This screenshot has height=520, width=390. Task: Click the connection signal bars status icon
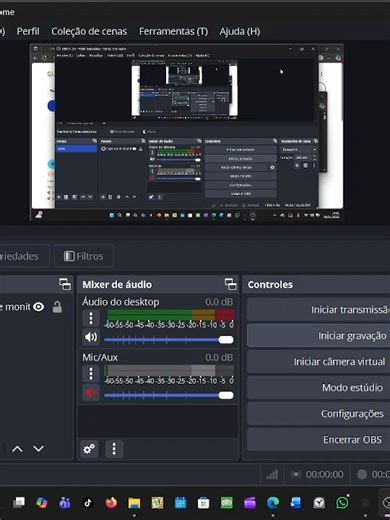272,474
